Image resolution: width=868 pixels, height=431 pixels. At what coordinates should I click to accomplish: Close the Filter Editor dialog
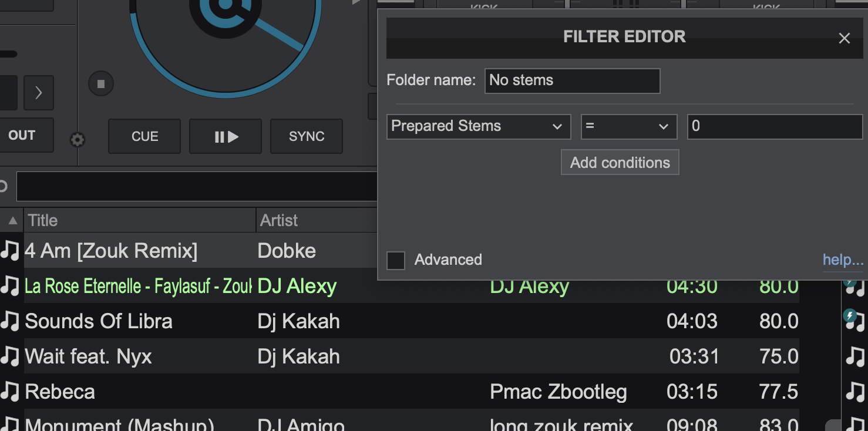click(845, 38)
